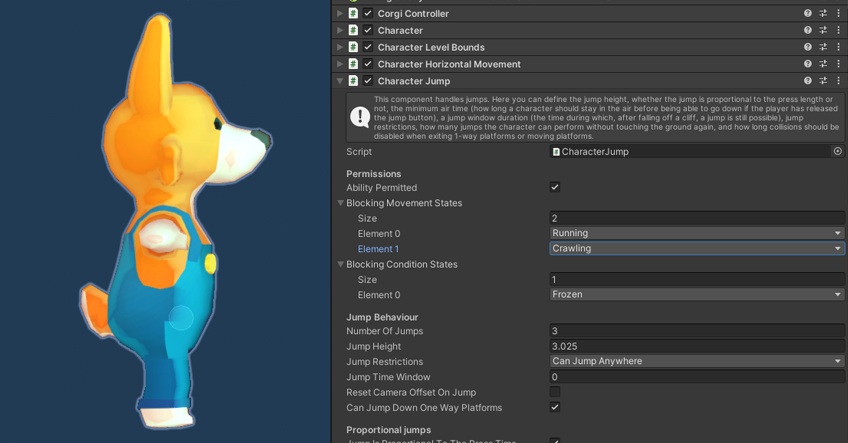Open Character Jump component options menu
Screen dimensions: 848x443
(838, 81)
